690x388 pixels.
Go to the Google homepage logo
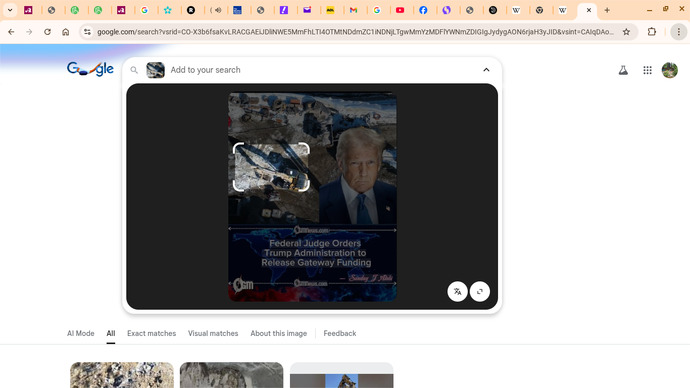[x=90, y=69]
